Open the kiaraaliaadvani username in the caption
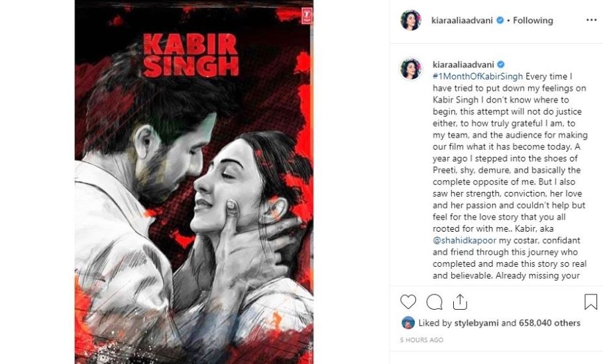The image size is (603, 364). pyautogui.click(x=463, y=64)
